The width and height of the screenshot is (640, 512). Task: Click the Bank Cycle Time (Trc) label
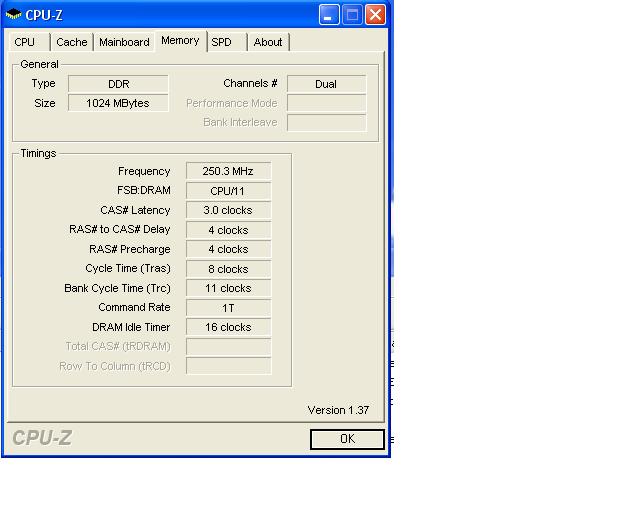tap(117, 288)
